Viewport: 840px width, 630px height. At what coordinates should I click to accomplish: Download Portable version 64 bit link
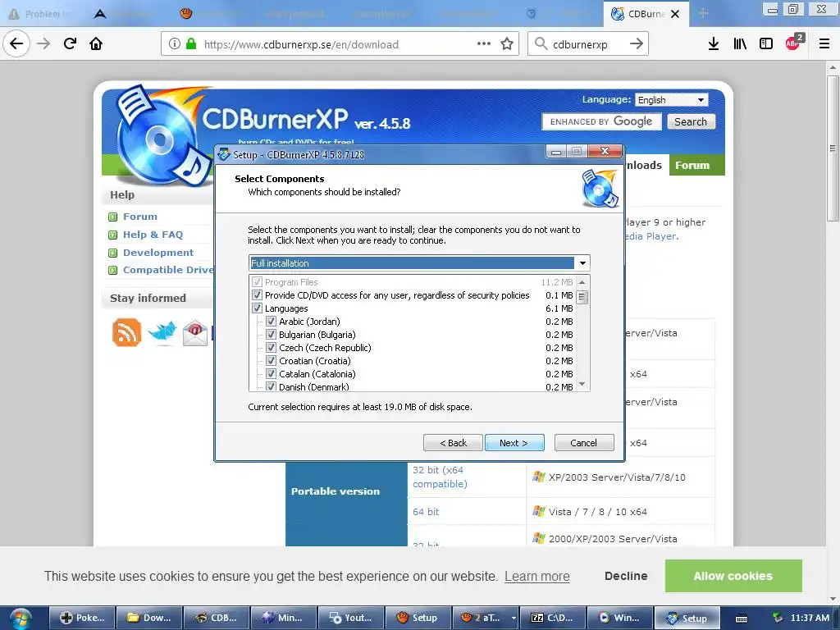coord(426,512)
